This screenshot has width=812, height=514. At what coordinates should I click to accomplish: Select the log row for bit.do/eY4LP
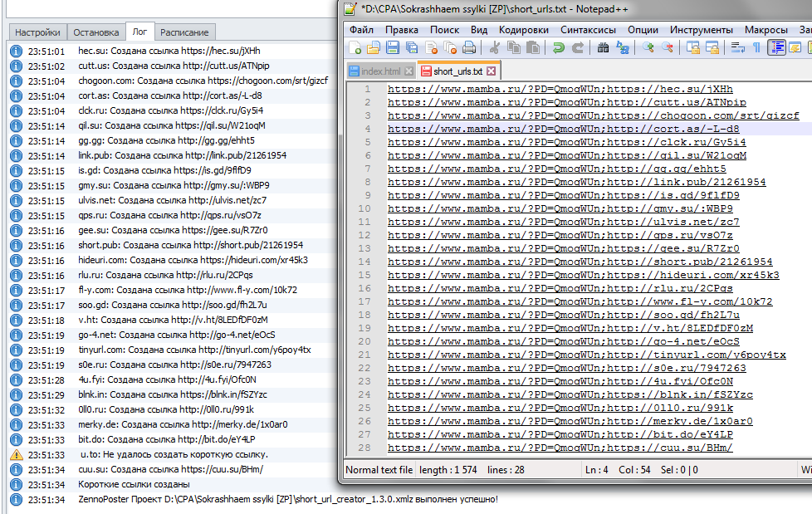point(173,439)
